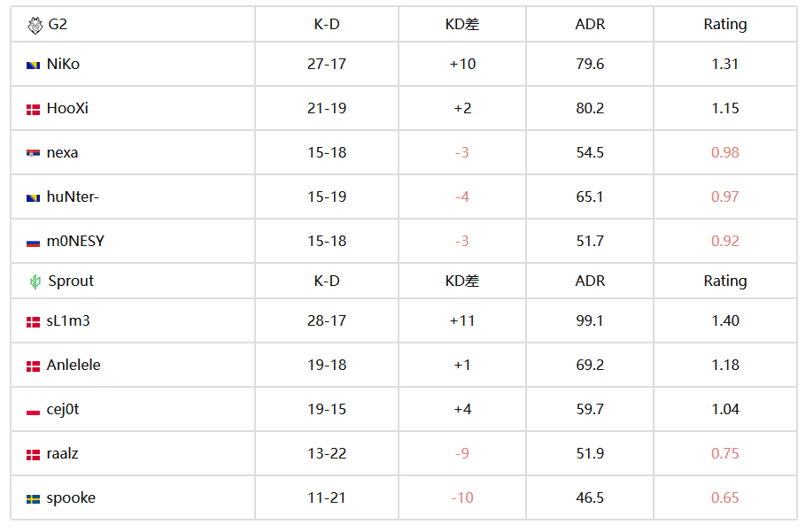Click the Swedish flag beside spooke

pyautogui.click(x=33, y=499)
